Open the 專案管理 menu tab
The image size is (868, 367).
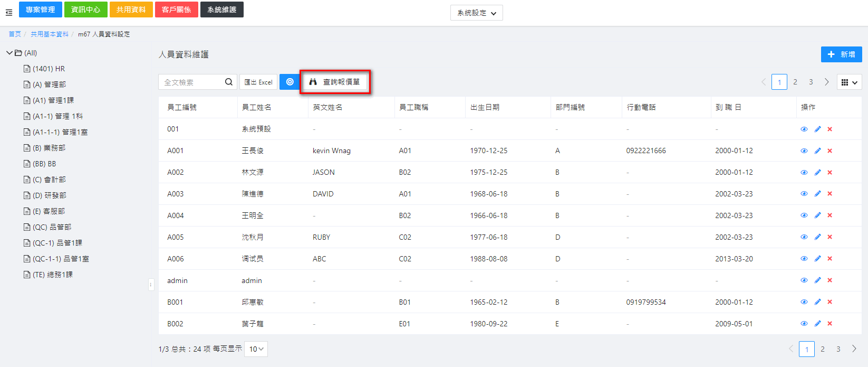pos(41,10)
